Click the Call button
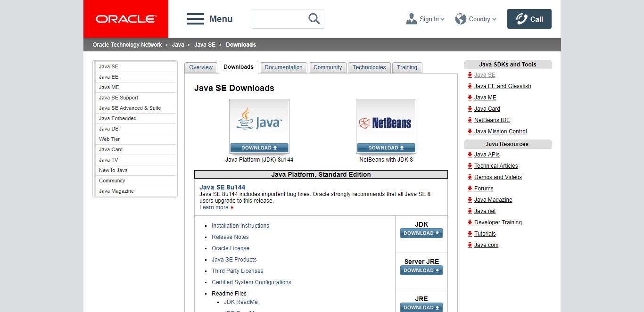Image resolution: width=644 pixels, height=312 pixels. click(x=529, y=19)
